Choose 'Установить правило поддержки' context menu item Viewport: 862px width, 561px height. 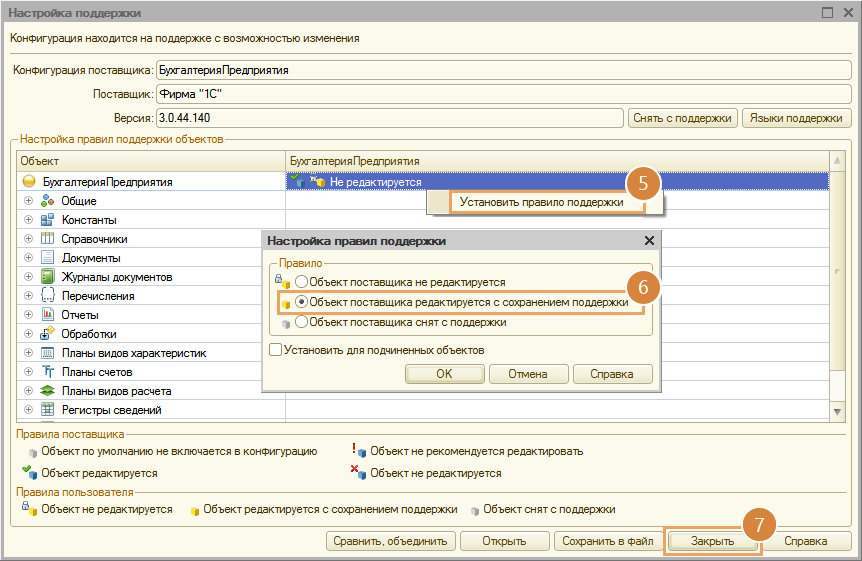pyautogui.click(x=541, y=202)
